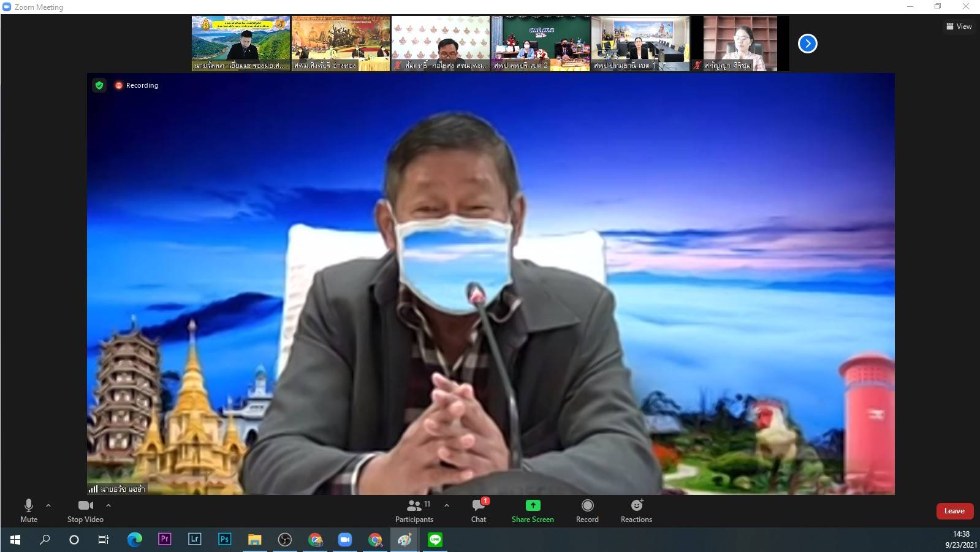The height and width of the screenshot is (552, 980).
Task: Toggle the Record button
Action: coord(587,510)
